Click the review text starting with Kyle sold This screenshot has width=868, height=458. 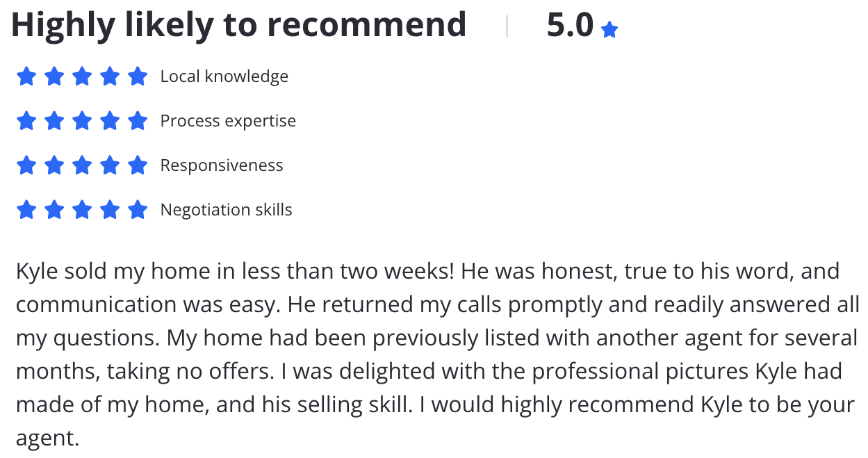pyautogui.click(x=437, y=354)
